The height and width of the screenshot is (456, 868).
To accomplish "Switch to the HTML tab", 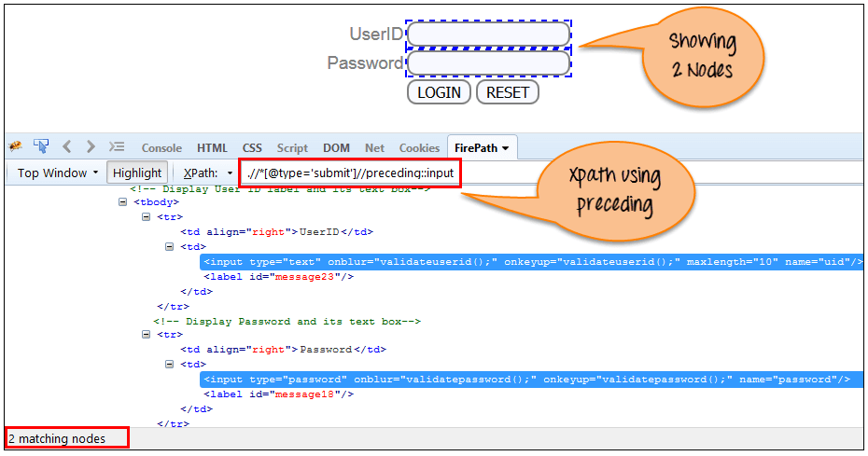I will point(212,147).
